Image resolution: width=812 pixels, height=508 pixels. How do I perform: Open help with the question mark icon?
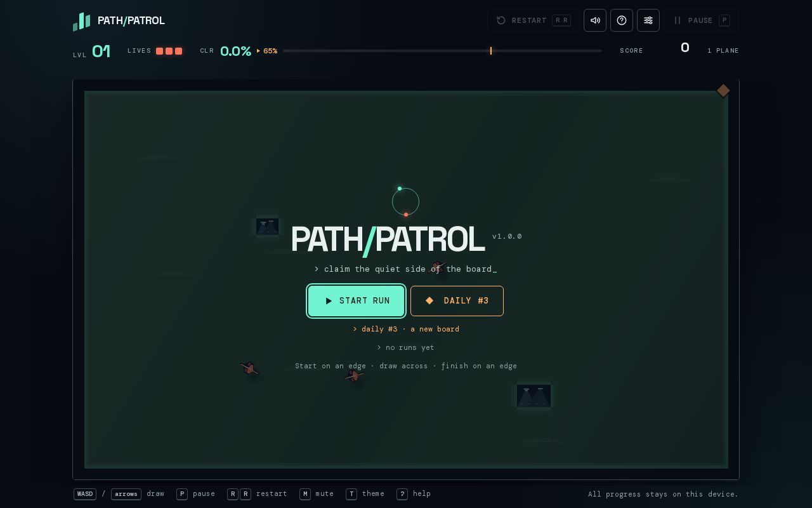(x=622, y=20)
